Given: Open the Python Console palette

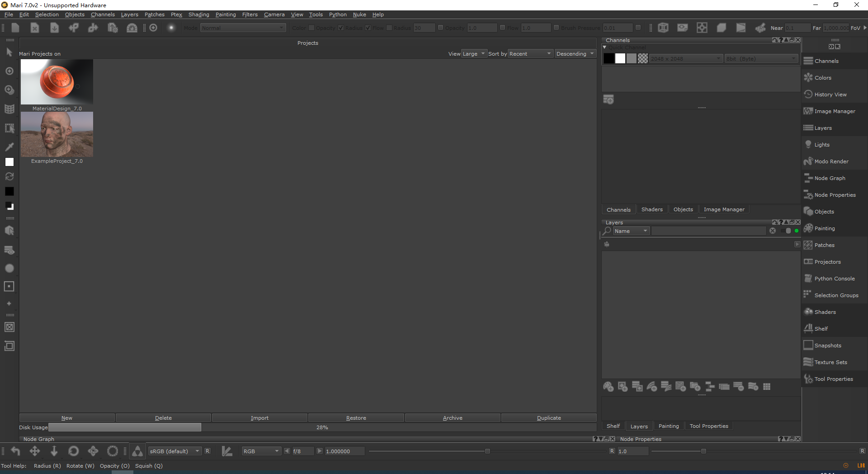Looking at the screenshot, I should click(833, 278).
